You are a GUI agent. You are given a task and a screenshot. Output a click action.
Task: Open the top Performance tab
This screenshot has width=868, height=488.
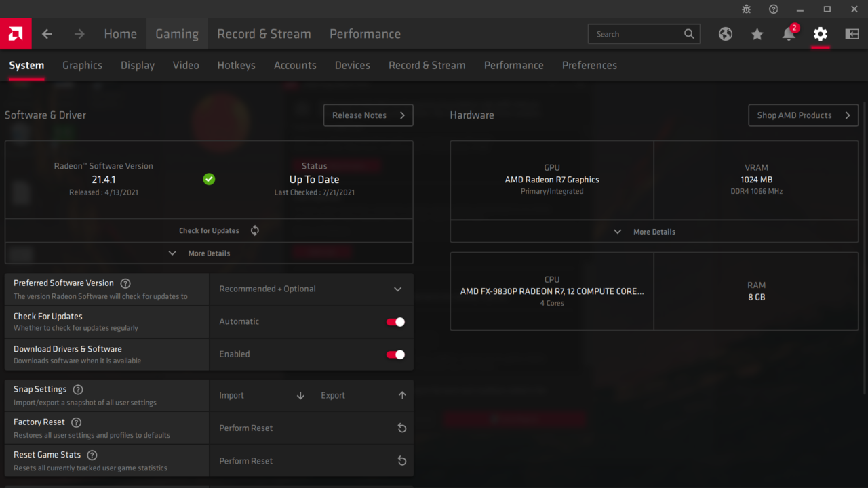tap(365, 34)
